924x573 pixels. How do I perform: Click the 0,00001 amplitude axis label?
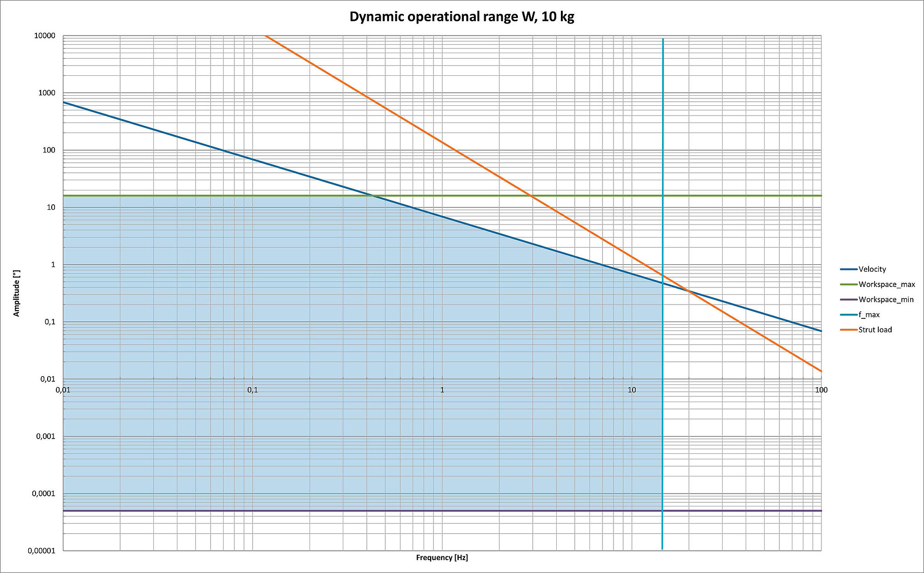(42, 551)
